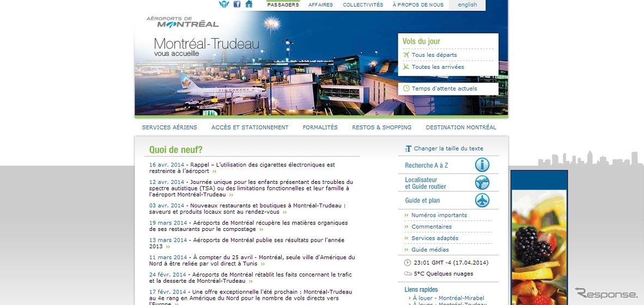Select the Passagers tab

tap(283, 5)
